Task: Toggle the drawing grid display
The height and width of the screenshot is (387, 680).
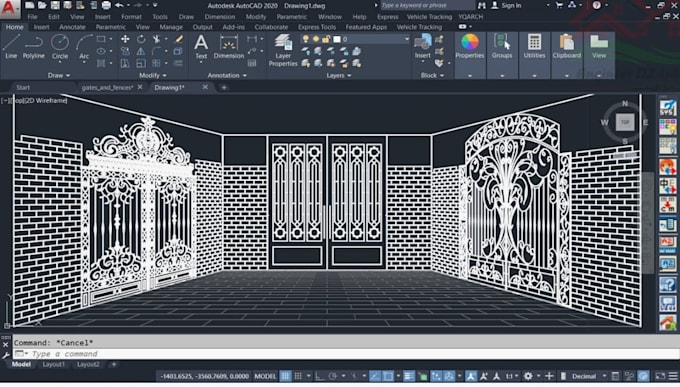Action: 285,376
